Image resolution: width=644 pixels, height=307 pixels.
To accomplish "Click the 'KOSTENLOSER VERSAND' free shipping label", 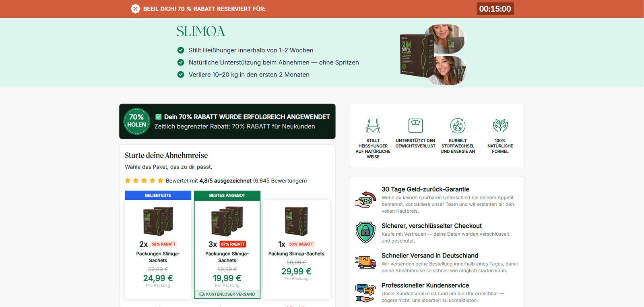I will pyautogui.click(x=231, y=294).
